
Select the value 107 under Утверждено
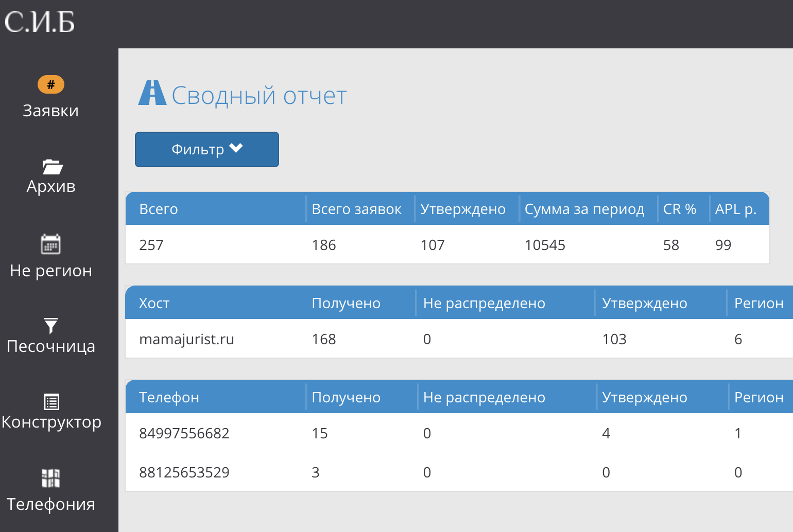[x=433, y=245]
